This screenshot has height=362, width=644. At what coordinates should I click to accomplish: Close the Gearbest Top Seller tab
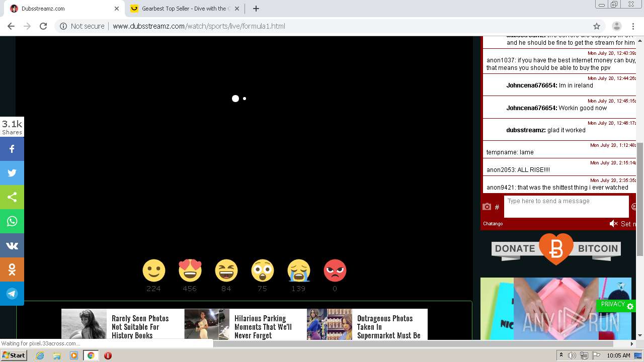pyautogui.click(x=237, y=9)
